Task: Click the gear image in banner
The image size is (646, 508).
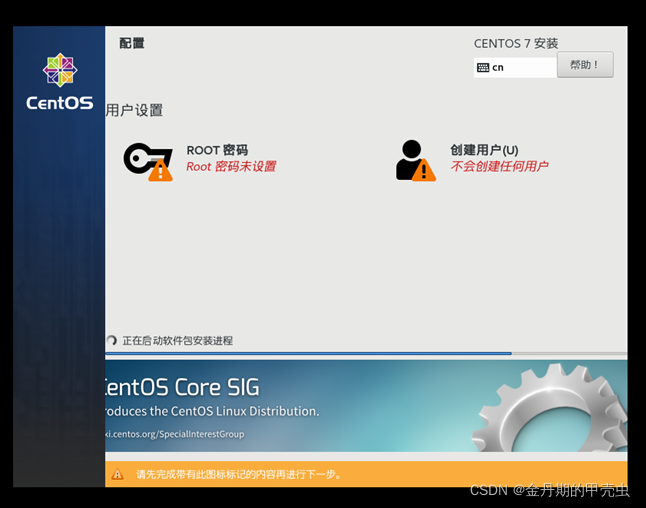Action: click(550, 408)
